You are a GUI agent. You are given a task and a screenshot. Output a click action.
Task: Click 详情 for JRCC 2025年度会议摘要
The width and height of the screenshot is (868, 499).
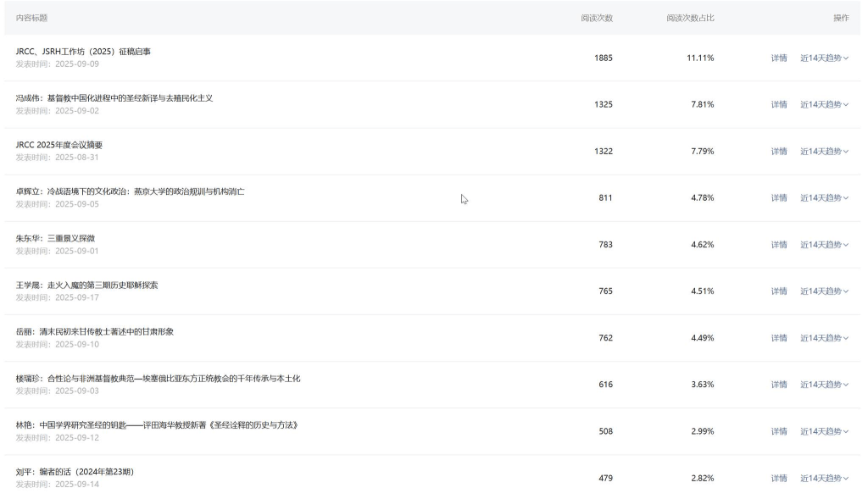coord(778,151)
